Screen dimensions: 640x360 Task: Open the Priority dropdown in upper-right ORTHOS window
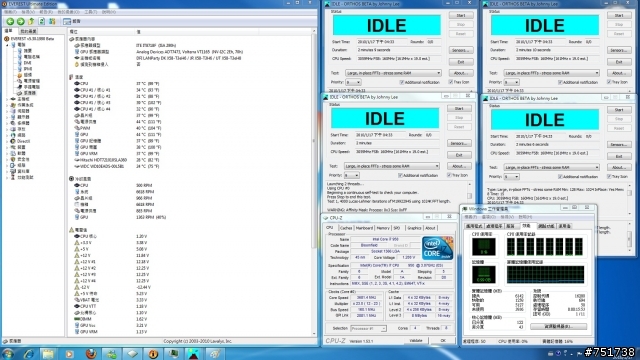[x=512, y=82]
